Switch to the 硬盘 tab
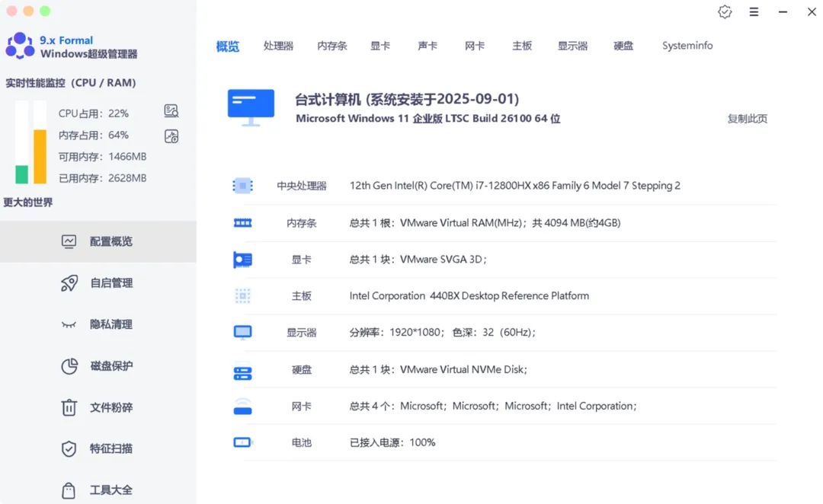823x504 pixels. [x=623, y=46]
